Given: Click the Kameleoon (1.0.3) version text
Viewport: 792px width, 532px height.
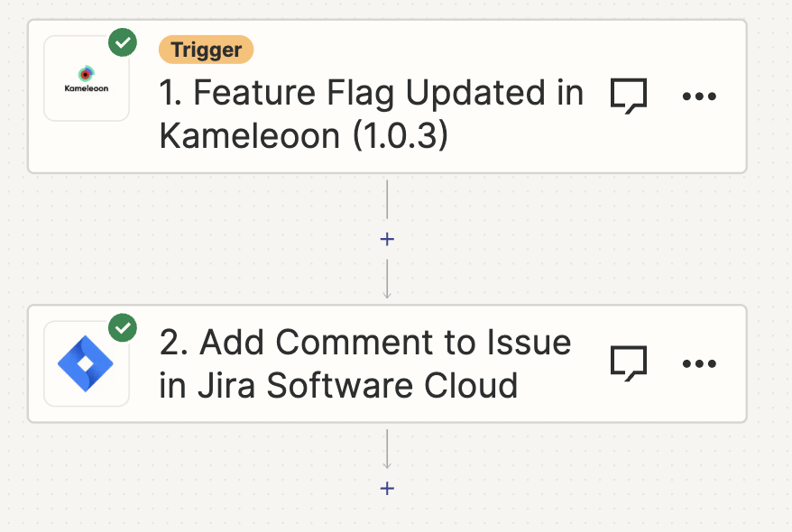Looking at the screenshot, I should (304, 136).
